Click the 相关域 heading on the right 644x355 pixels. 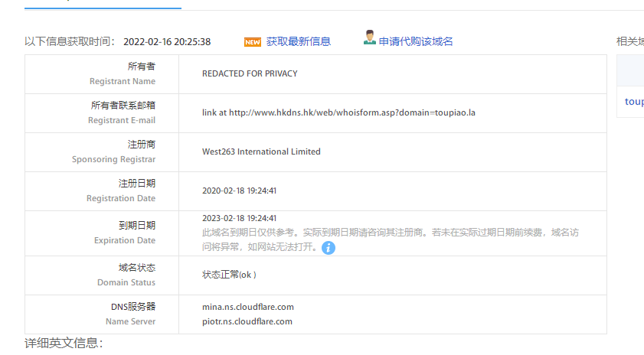click(x=629, y=41)
